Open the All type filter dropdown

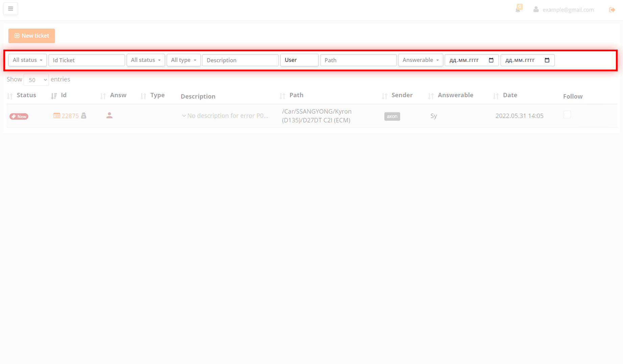(183, 60)
